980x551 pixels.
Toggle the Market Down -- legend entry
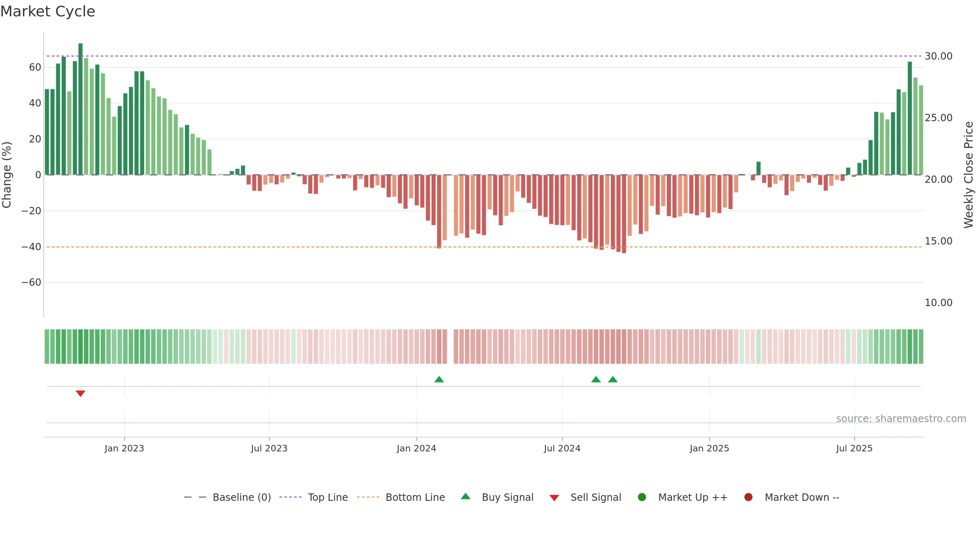[792, 497]
